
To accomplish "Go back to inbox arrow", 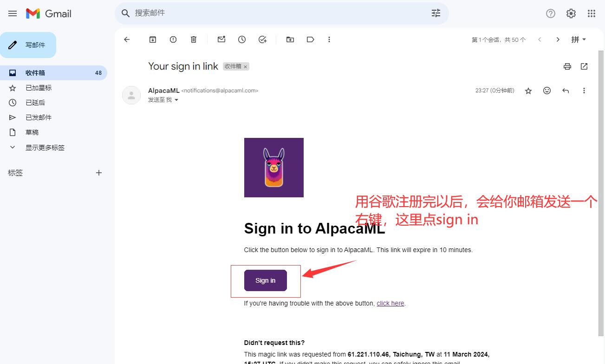I will coord(127,39).
